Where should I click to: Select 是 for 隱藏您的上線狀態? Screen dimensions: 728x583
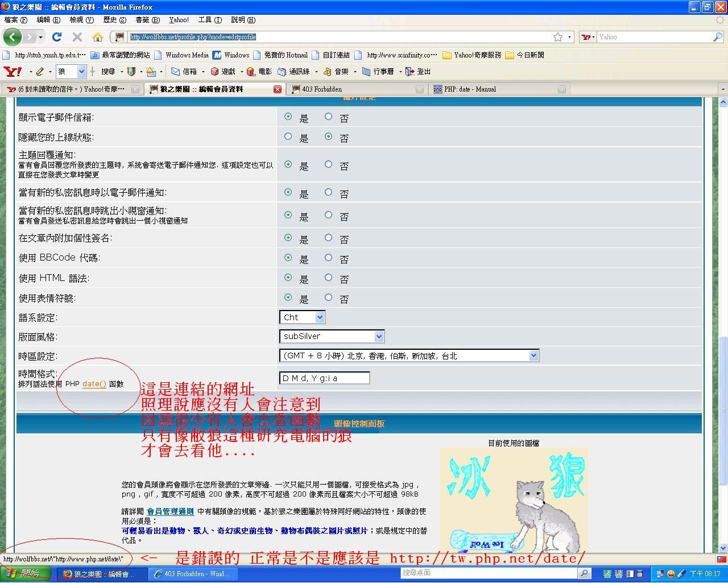click(288, 137)
